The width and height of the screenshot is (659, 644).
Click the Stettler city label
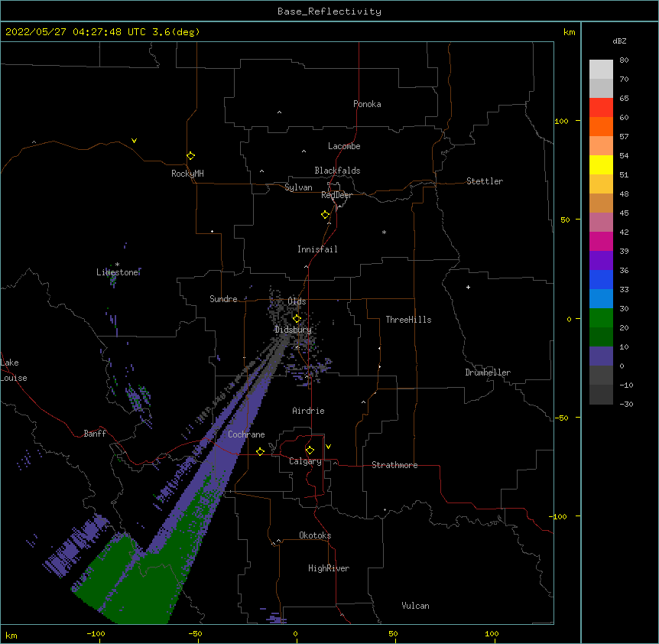[x=485, y=181]
